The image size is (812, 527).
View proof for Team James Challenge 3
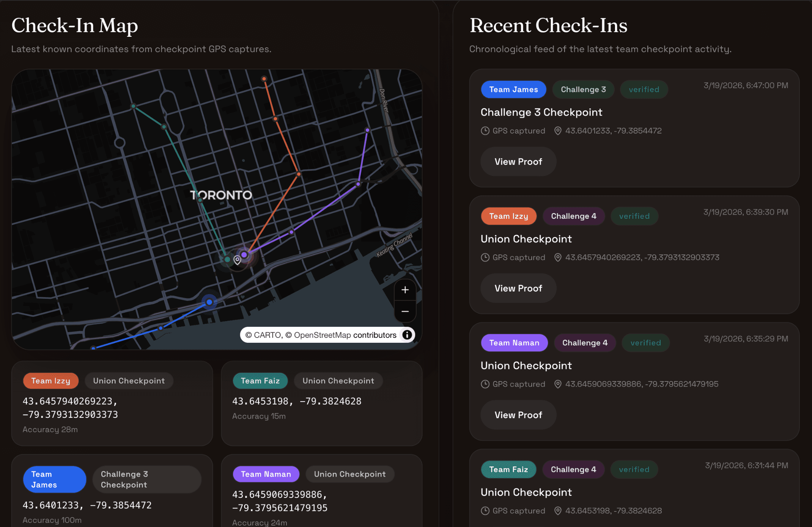(x=518, y=162)
